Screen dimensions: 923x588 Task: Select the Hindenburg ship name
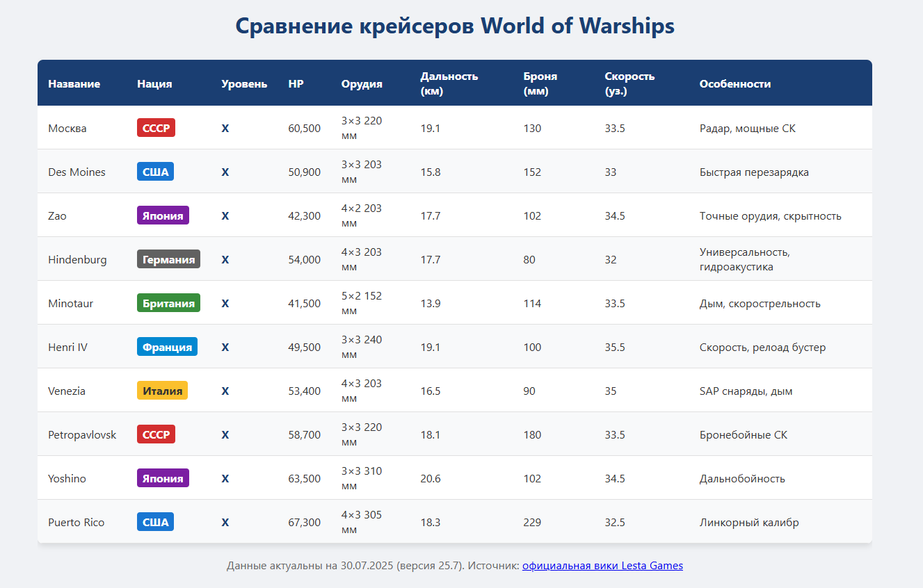point(77,259)
